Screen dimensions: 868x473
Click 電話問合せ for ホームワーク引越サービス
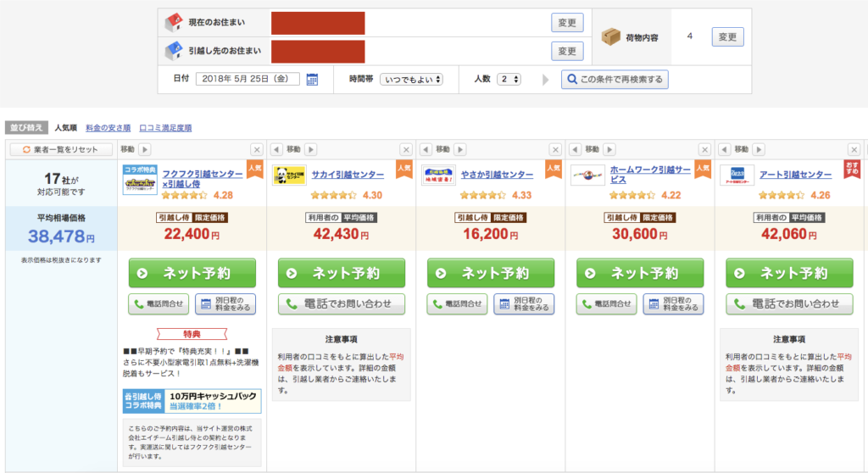click(x=607, y=304)
